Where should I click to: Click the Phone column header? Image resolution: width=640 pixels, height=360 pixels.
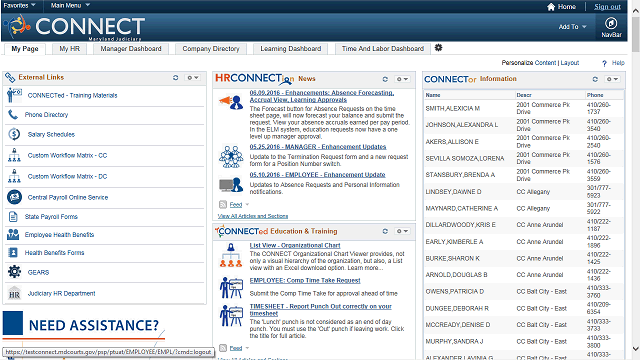click(x=595, y=95)
